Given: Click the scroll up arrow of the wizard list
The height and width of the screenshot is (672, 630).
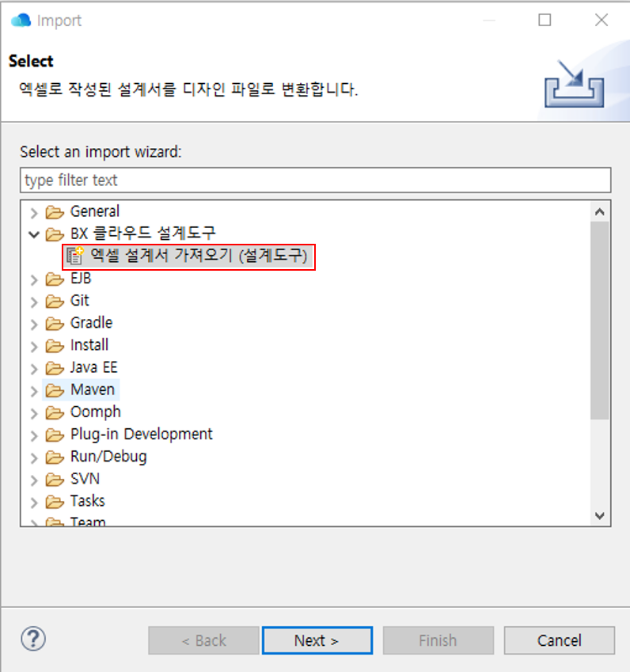Looking at the screenshot, I should [599, 211].
